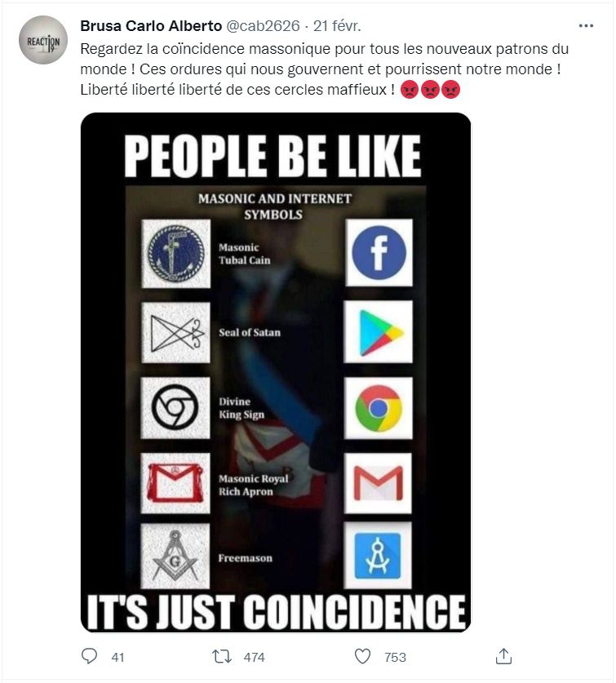616x683 pixels.
Task: Open the @cab2626 handle link
Action: [264, 26]
